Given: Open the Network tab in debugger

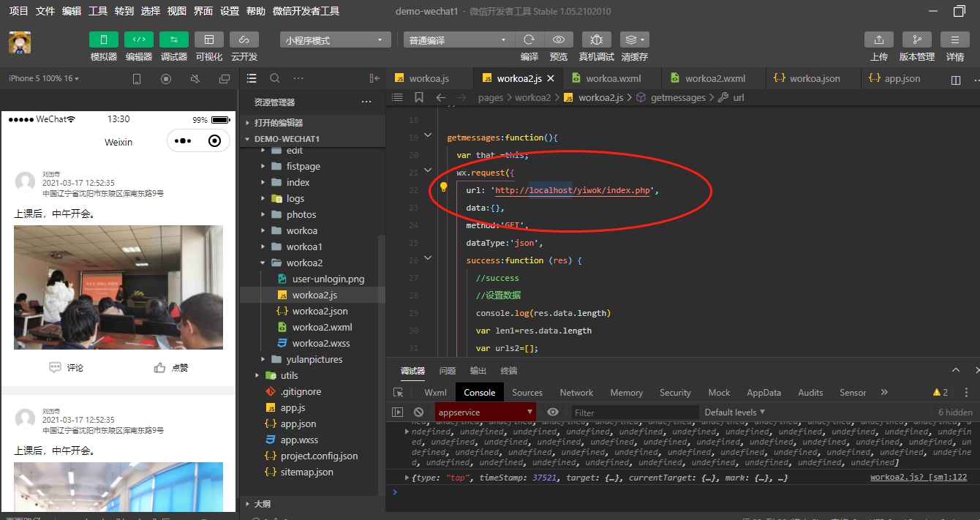Looking at the screenshot, I should tap(576, 393).
